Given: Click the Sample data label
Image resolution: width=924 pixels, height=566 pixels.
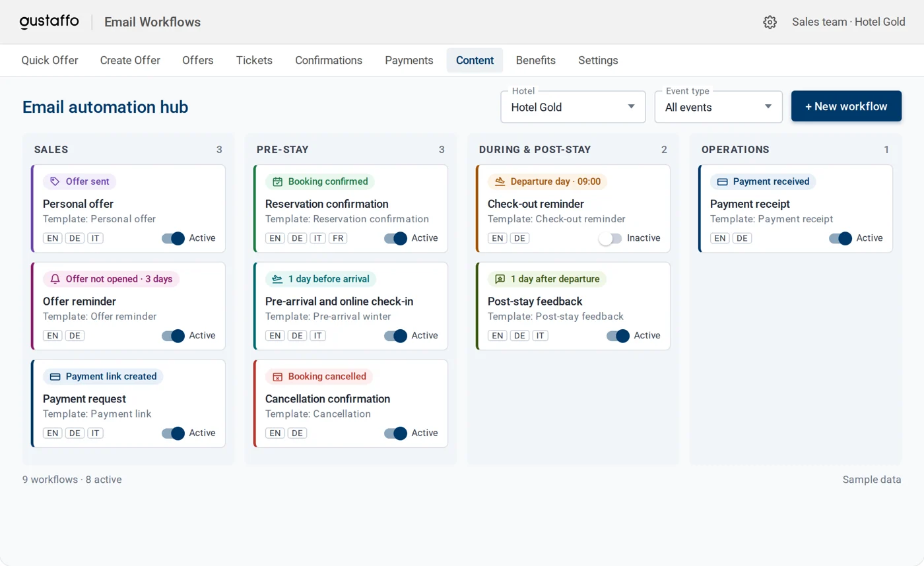Looking at the screenshot, I should 872,480.
